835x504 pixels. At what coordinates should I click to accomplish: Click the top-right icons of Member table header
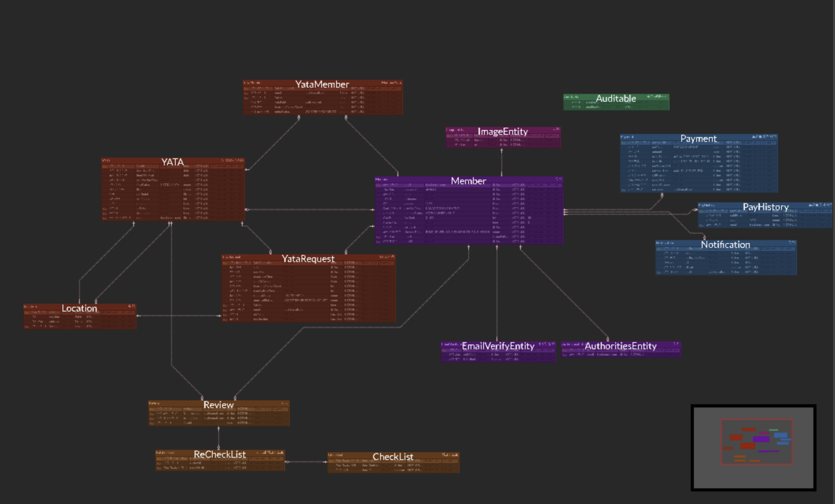(558, 179)
